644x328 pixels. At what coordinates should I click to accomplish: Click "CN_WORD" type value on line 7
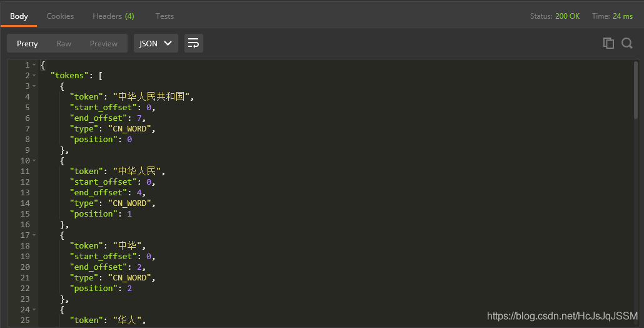pos(130,129)
